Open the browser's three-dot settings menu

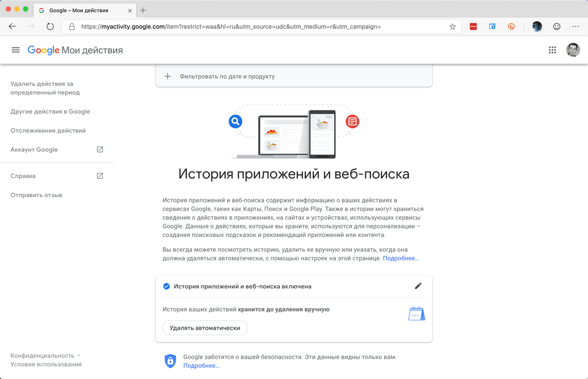click(576, 26)
